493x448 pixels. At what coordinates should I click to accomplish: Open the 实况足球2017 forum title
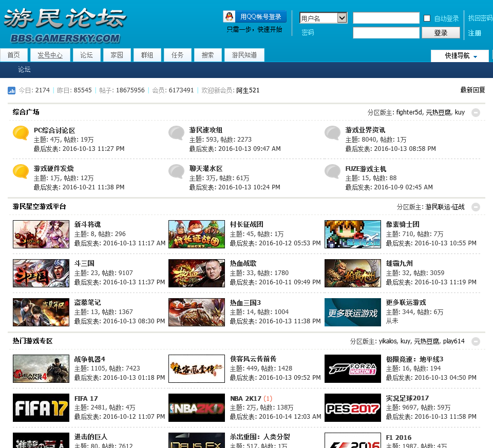[407, 398]
